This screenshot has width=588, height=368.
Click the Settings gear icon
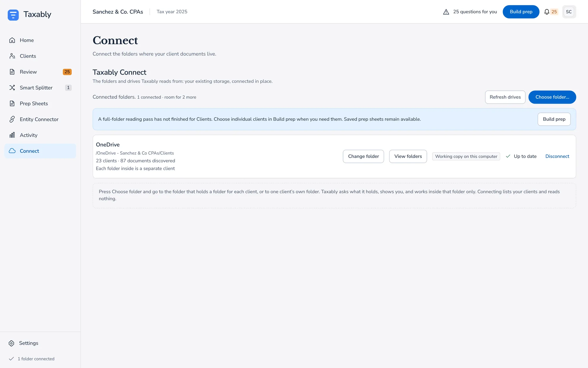(x=11, y=343)
